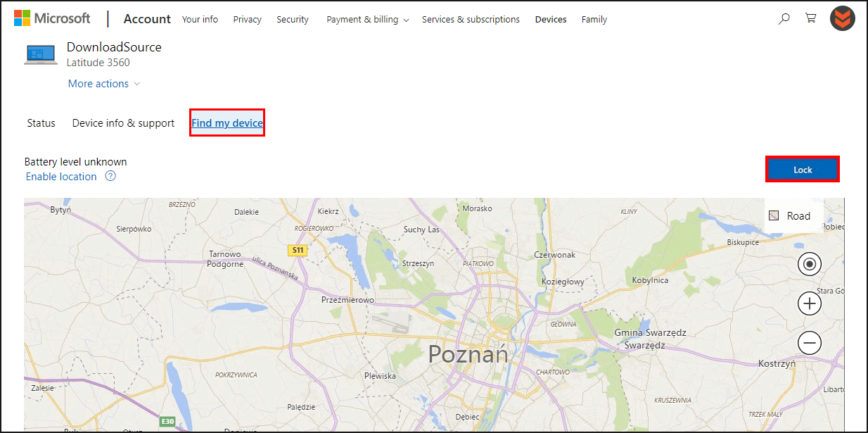Viewport: 868px width, 433px height.
Task: Click the Poznań city label on map
Action: pyautogui.click(x=468, y=353)
